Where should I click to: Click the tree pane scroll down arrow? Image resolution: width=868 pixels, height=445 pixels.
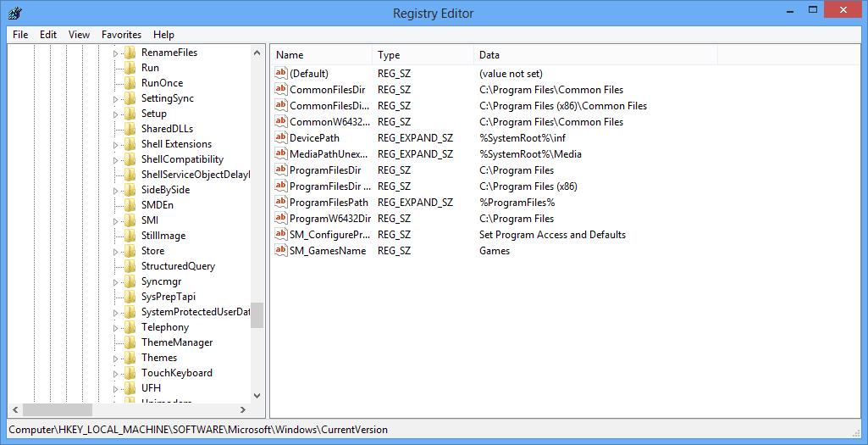point(257,396)
